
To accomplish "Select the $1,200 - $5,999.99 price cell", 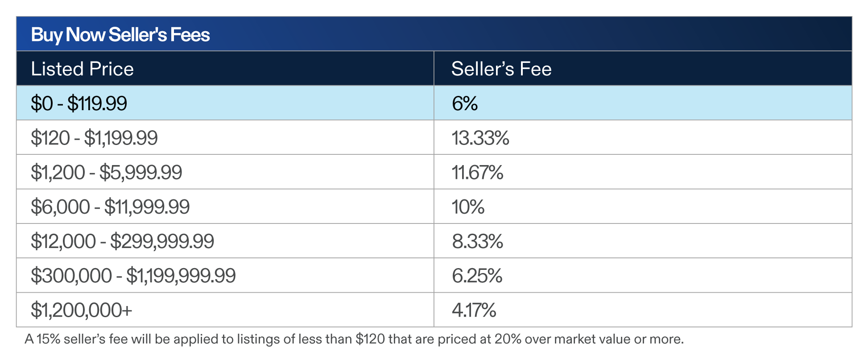I will (106, 172).
